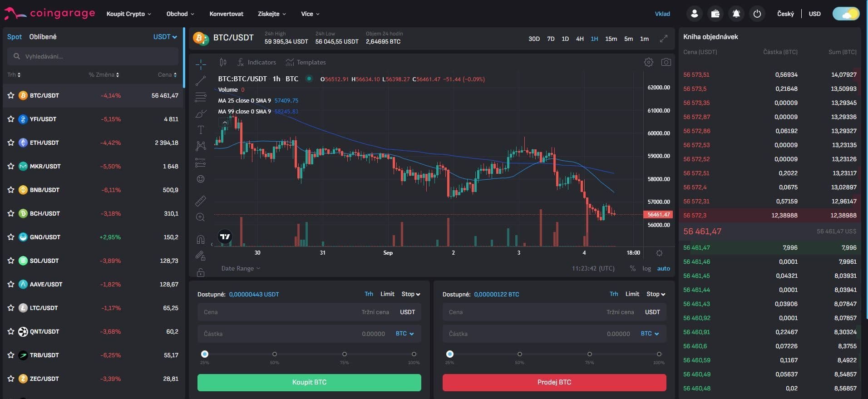Viewport: 868px width, 399px height.
Task: Select the ruler measure tool
Action: (200, 200)
